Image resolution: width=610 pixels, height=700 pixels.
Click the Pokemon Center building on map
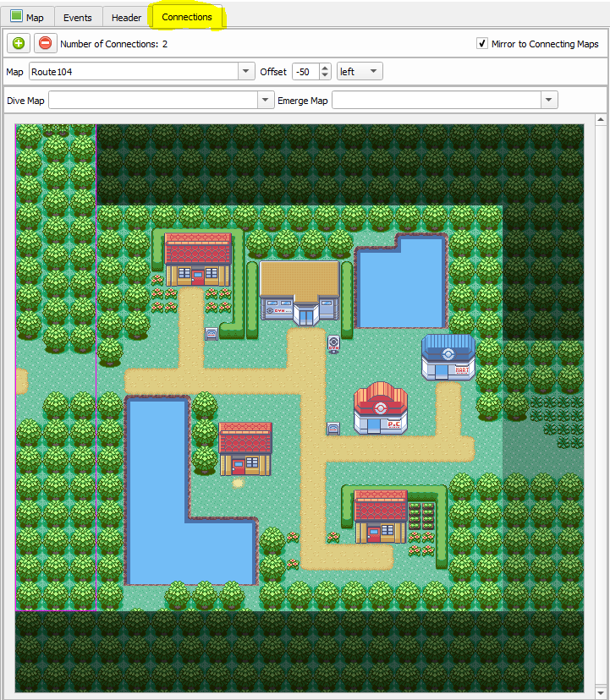click(381, 408)
